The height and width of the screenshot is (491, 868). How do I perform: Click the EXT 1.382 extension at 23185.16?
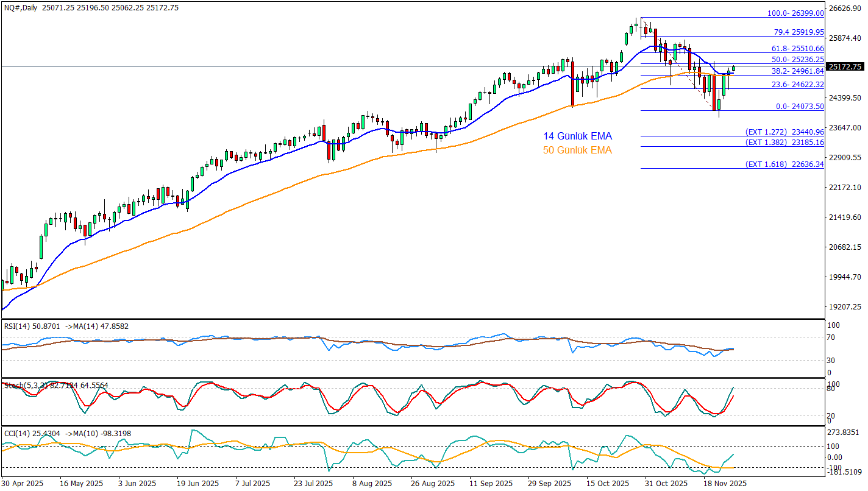pos(784,143)
